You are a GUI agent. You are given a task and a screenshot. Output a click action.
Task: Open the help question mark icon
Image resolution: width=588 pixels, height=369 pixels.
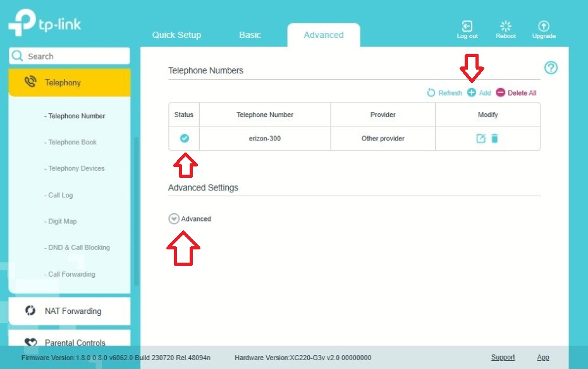click(x=551, y=68)
